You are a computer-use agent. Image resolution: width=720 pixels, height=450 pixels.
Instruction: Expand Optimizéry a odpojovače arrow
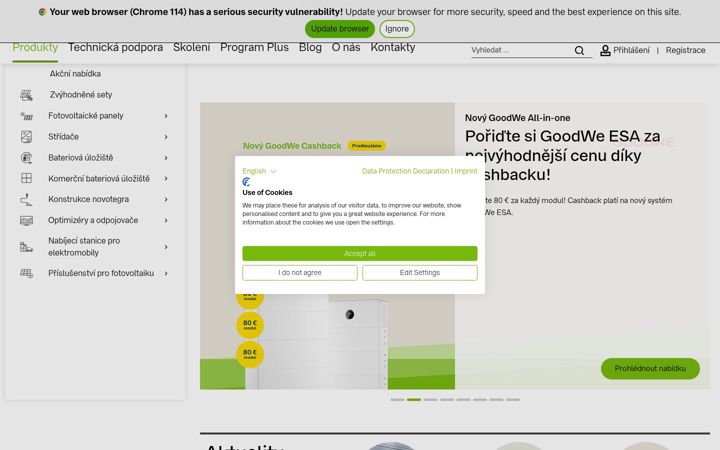click(166, 220)
